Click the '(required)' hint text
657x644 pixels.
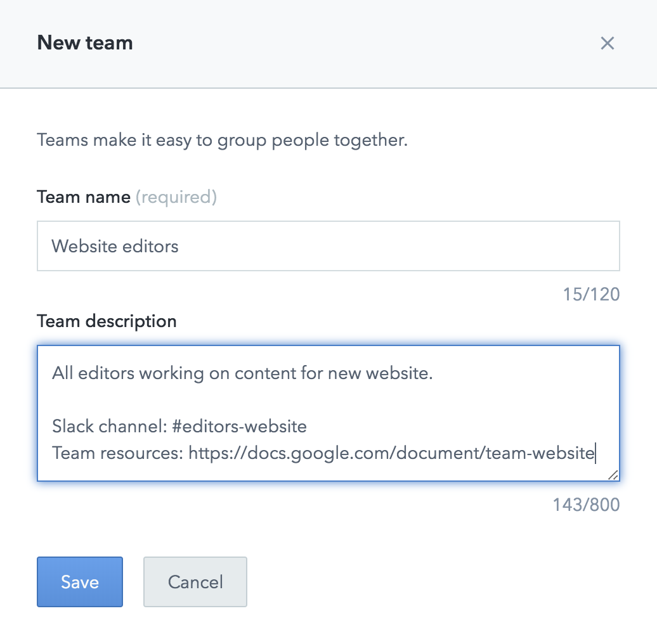(x=176, y=196)
